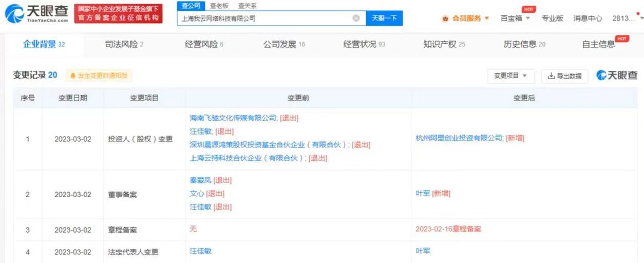Viewport: 644px width, 263px height.
Task: Click 2023-03-02 date in row 1
Action: [72, 139]
